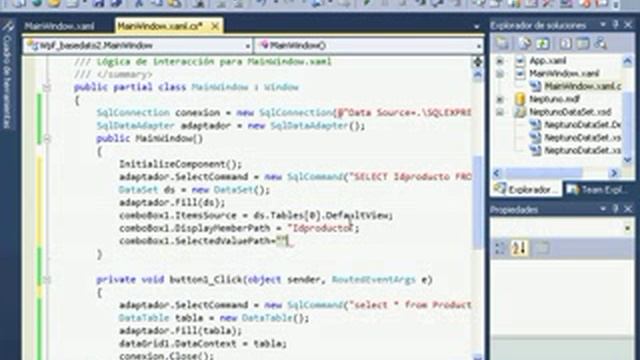Click code editor vertical scrollbar thumb

click(477, 202)
